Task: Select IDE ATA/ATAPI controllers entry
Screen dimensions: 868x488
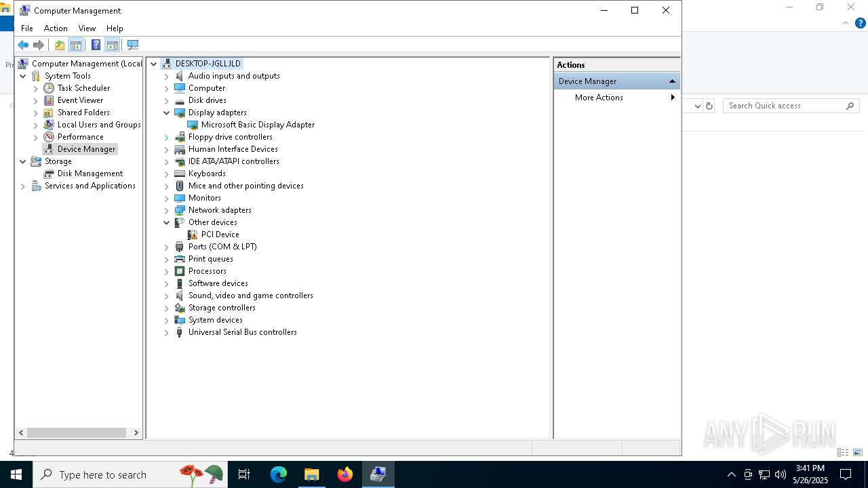Action: [234, 161]
